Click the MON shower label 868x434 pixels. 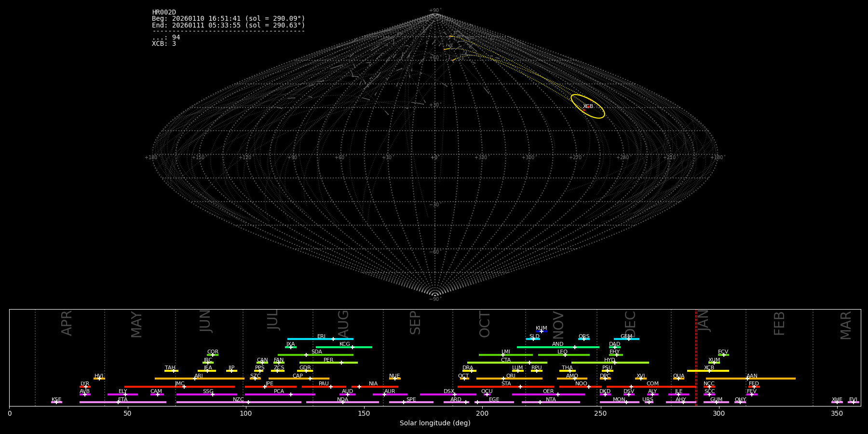coord(619,400)
